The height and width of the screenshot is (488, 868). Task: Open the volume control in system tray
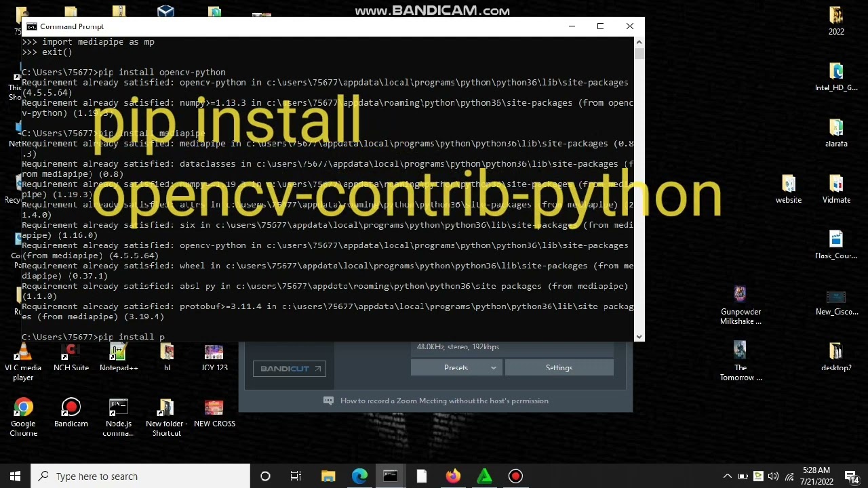(772, 476)
